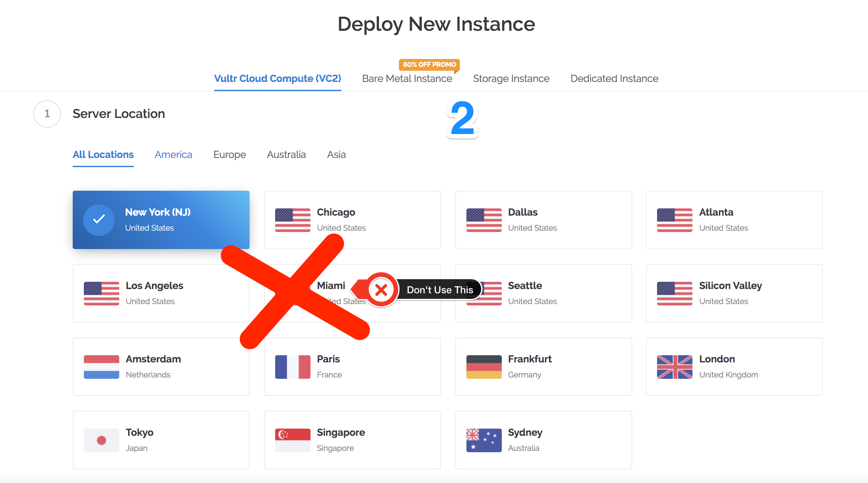868x483 pixels.
Task: Click the Singapore flag icon
Action: pyautogui.click(x=292, y=440)
